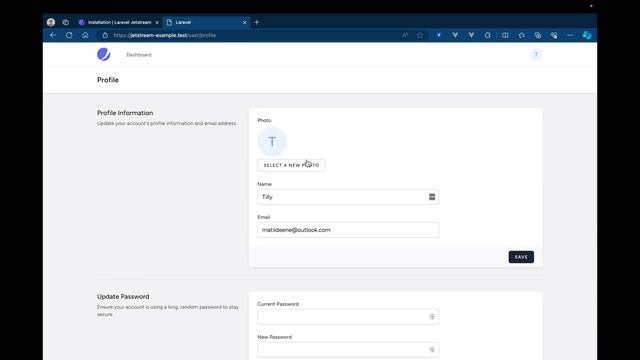Open the user account dropdown avatar
The width and height of the screenshot is (640, 360).
[x=536, y=54]
